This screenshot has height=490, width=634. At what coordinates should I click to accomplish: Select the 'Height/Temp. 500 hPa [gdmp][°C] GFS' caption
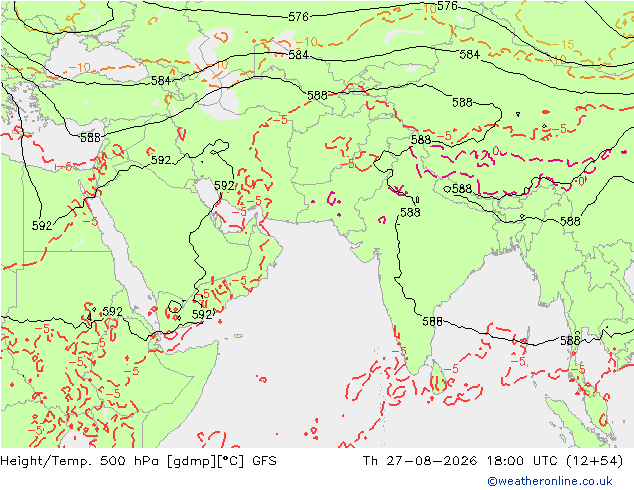pos(139,461)
